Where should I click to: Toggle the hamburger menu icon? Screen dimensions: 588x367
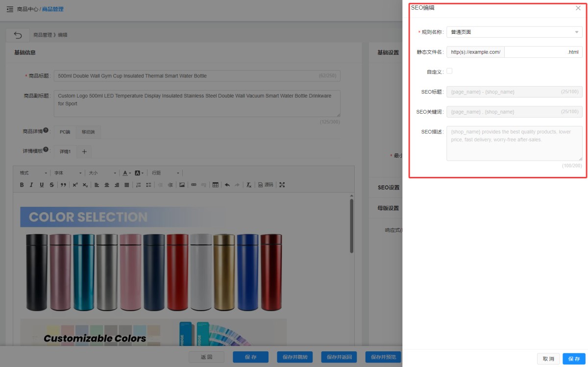10,9
